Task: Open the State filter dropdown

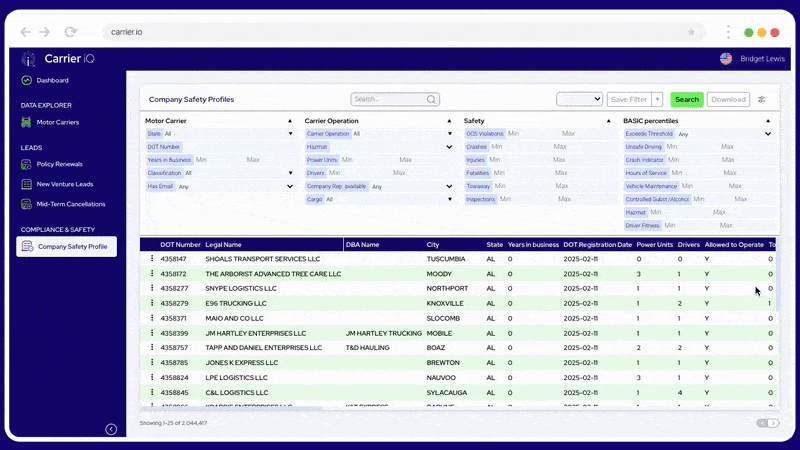Action: [x=290, y=134]
